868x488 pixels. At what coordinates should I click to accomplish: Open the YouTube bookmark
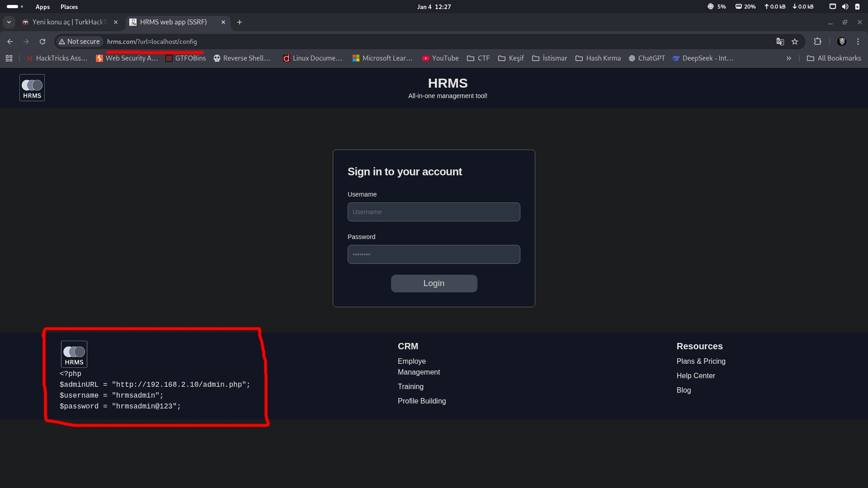coord(440,58)
